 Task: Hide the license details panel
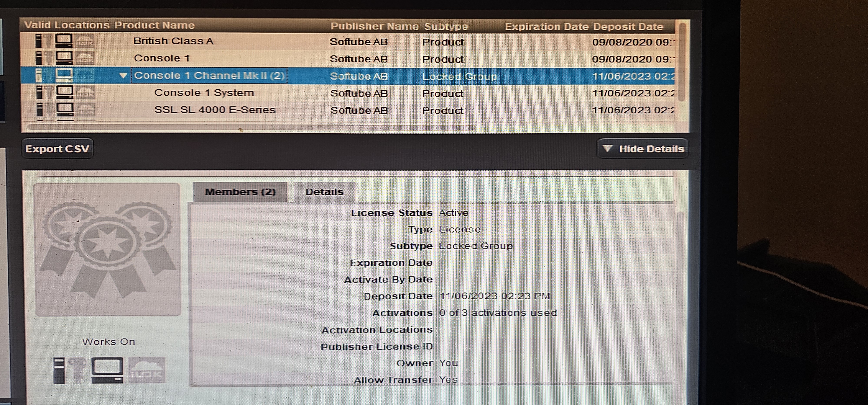pyautogui.click(x=643, y=149)
